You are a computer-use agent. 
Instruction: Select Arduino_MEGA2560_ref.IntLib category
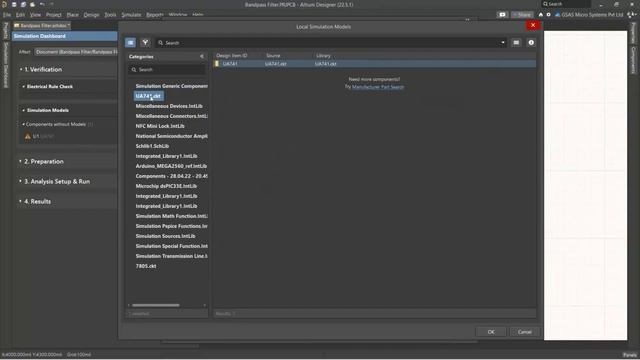pos(171,166)
